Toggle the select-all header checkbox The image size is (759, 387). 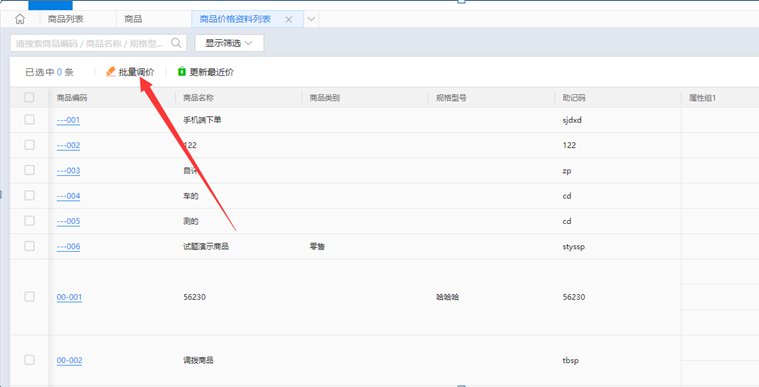point(29,97)
